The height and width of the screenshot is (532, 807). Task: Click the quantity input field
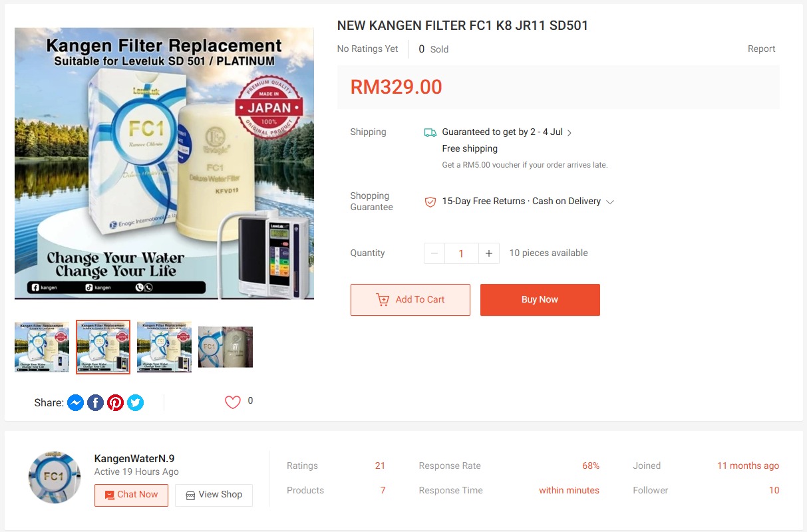(x=461, y=253)
